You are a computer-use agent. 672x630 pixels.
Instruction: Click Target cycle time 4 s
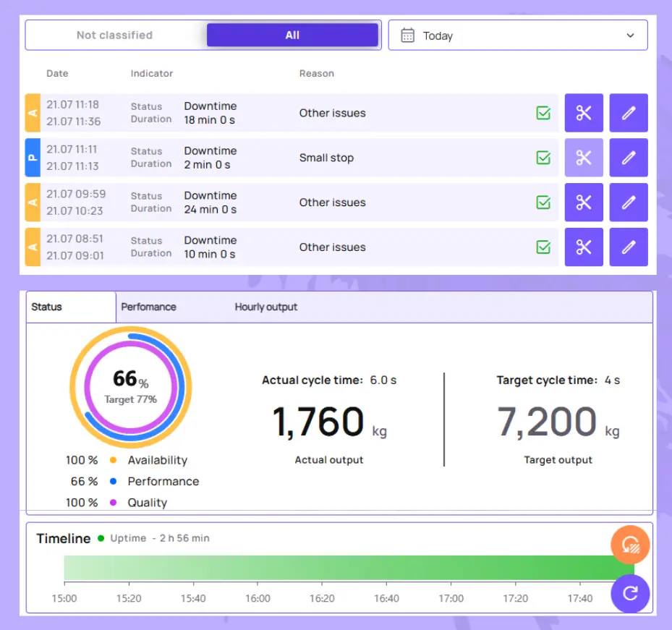click(558, 380)
